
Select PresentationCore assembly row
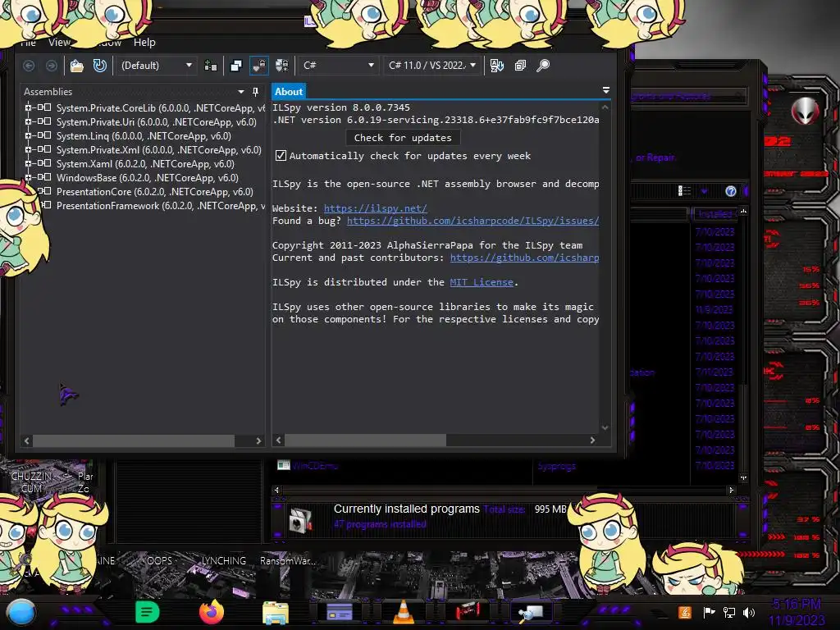pos(154,192)
